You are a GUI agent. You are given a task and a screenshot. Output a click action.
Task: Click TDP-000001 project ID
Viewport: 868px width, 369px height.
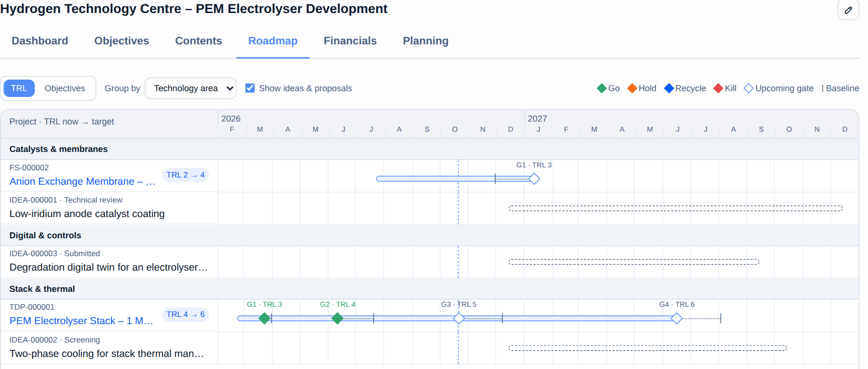click(x=32, y=307)
